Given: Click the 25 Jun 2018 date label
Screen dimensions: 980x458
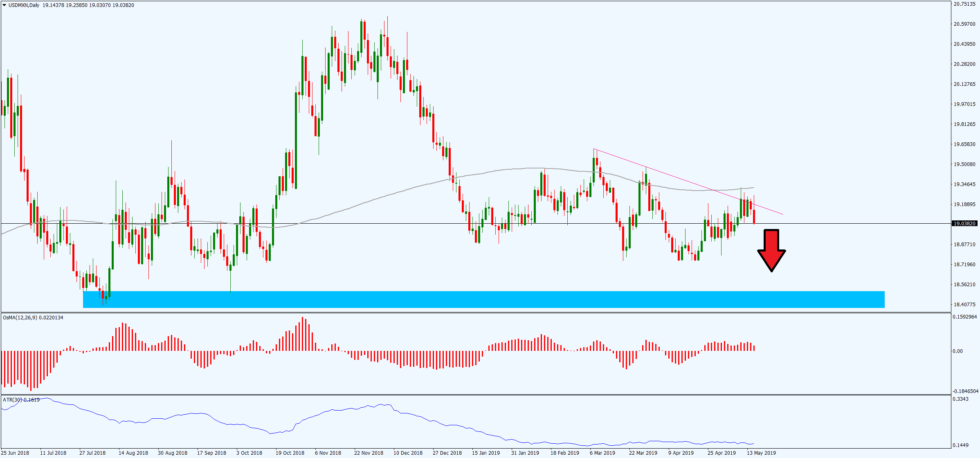Looking at the screenshot, I should click(15, 453).
